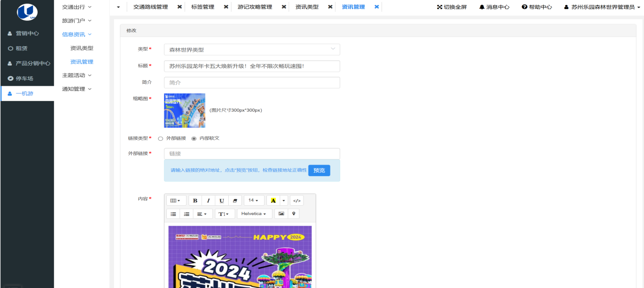Screen dimensions: 644x288
Task: Click the 外部链接 link input field
Action: (252, 153)
